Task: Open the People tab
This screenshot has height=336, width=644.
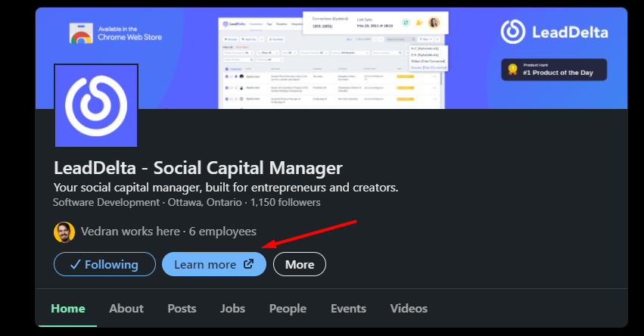Action: tap(288, 309)
